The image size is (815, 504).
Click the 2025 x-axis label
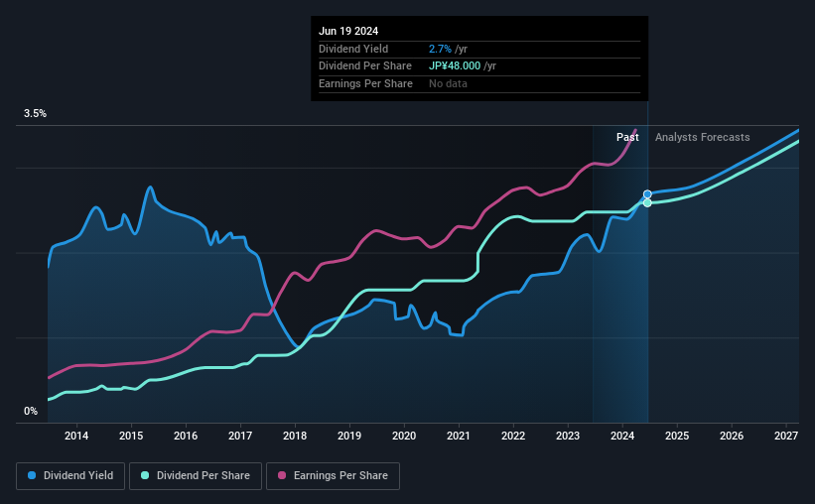pyautogui.click(x=677, y=436)
